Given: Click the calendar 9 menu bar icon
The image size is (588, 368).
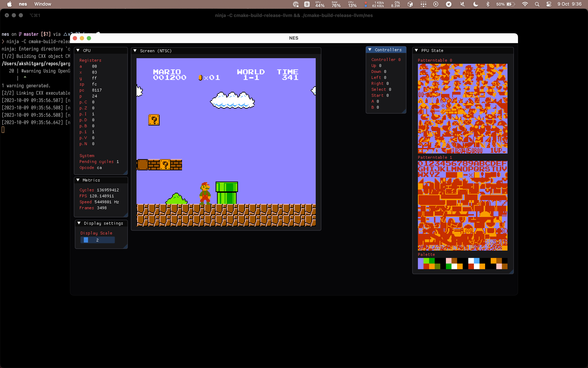Looking at the screenshot, I should coord(307,4).
